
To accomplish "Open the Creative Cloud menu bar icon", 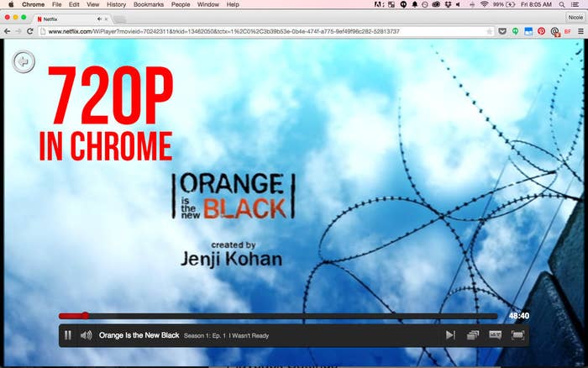I will click(x=436, y=4).
